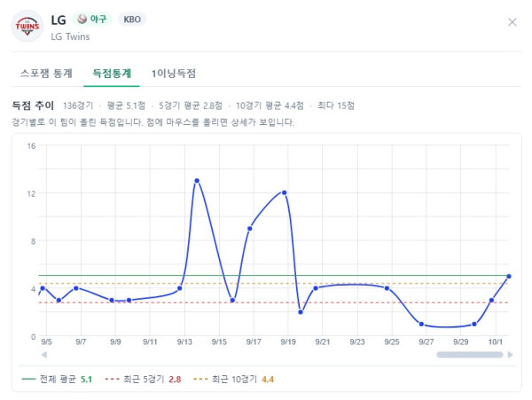
Task: Open the 1이닝득점 tab
Action: pos(174,74)
